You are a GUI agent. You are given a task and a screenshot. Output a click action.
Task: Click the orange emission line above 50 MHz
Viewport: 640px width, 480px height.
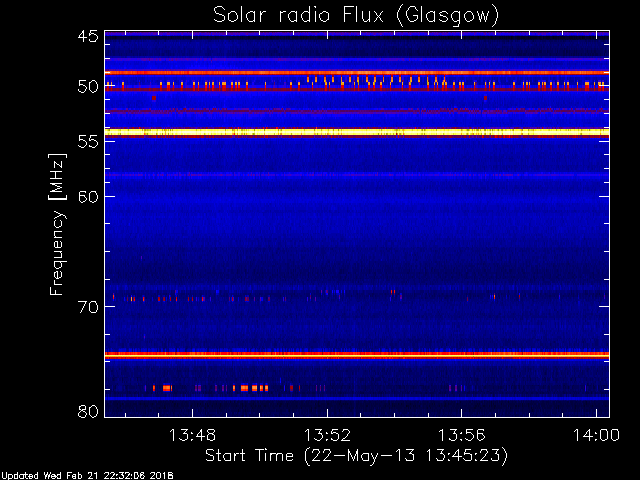(x=357, y=73)
